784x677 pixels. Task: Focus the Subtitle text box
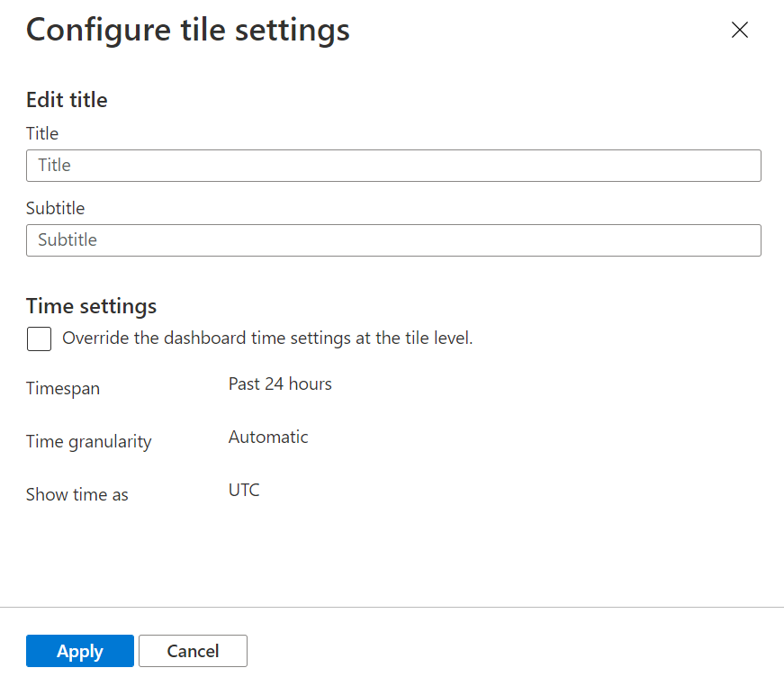[393, 240]
